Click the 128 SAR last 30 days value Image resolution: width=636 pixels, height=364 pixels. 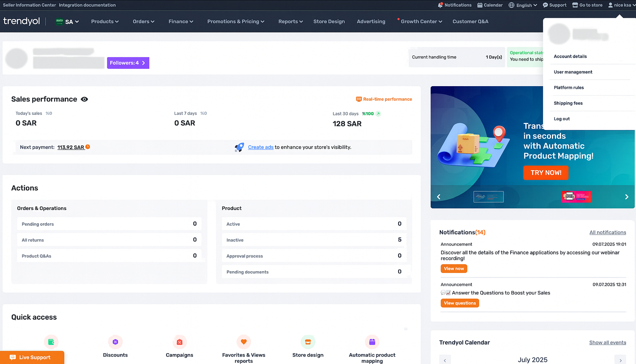pyautogui.click(x=347, y=124)
